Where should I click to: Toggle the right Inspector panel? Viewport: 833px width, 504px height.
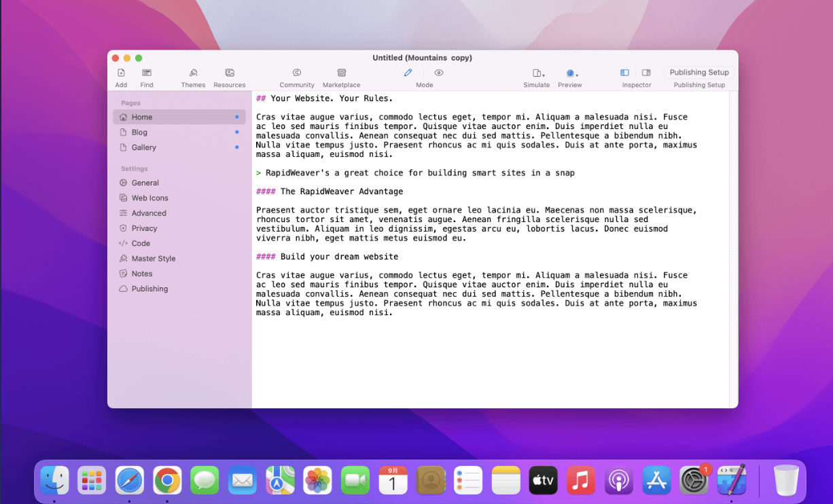[646, 73]
